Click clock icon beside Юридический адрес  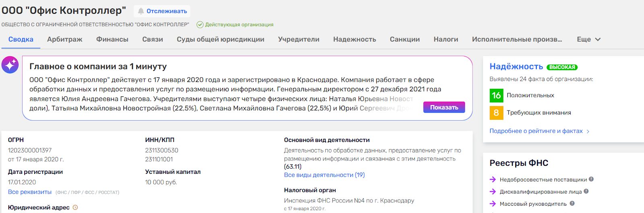(75, 207)
